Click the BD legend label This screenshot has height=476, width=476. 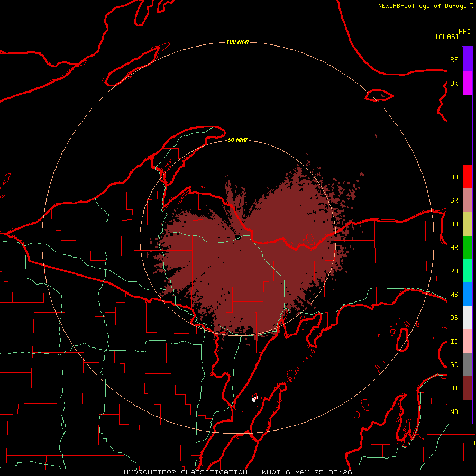coord(454,224)
